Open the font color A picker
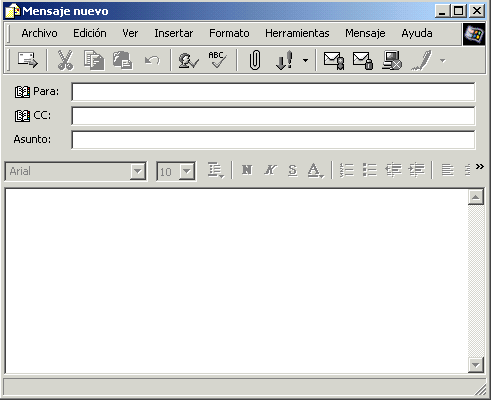The height and width of the screenshot is (400, 491). click(315, 170)
